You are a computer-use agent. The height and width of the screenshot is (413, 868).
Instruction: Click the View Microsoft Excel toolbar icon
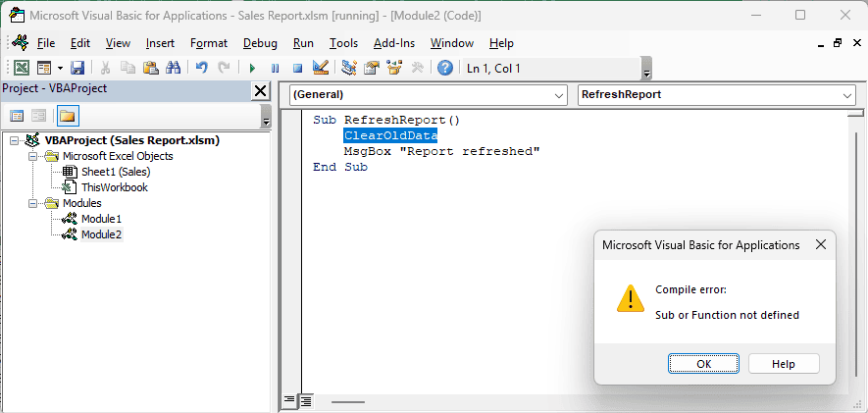coord(21,68)
